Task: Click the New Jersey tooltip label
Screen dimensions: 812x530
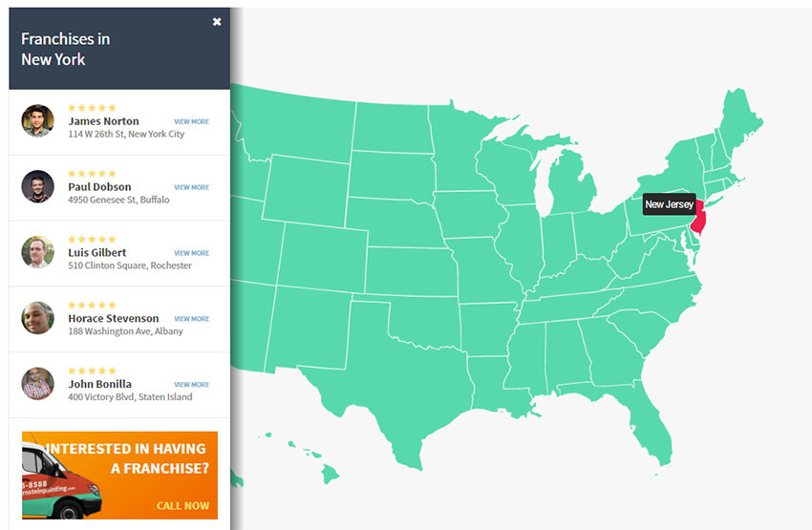Action: tap(669, 204)
